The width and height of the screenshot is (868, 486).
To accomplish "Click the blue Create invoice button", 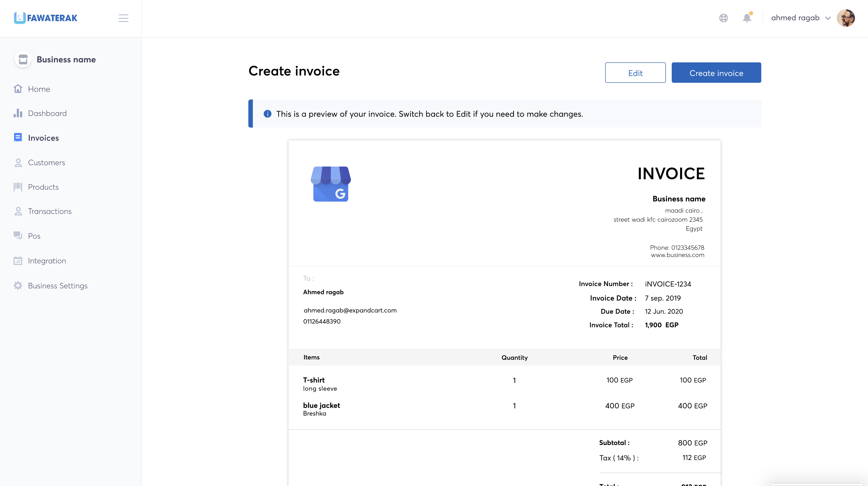I will pos(716,73).
